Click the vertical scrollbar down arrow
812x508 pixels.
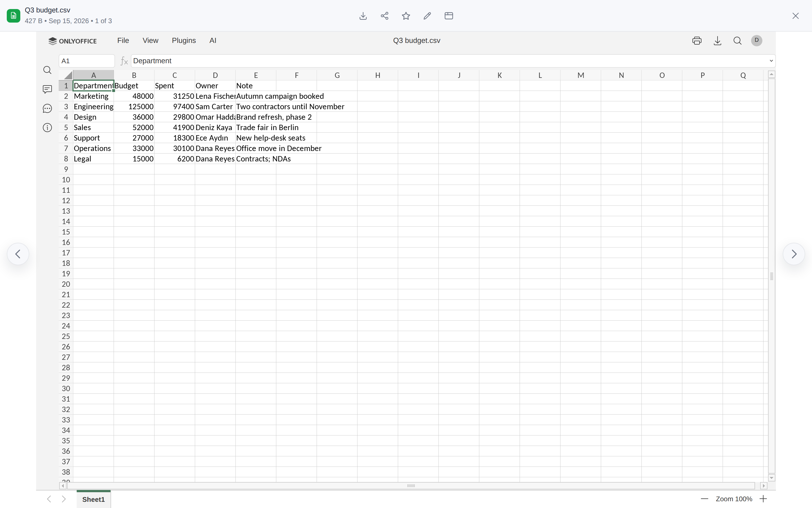(x=772, y=478)
